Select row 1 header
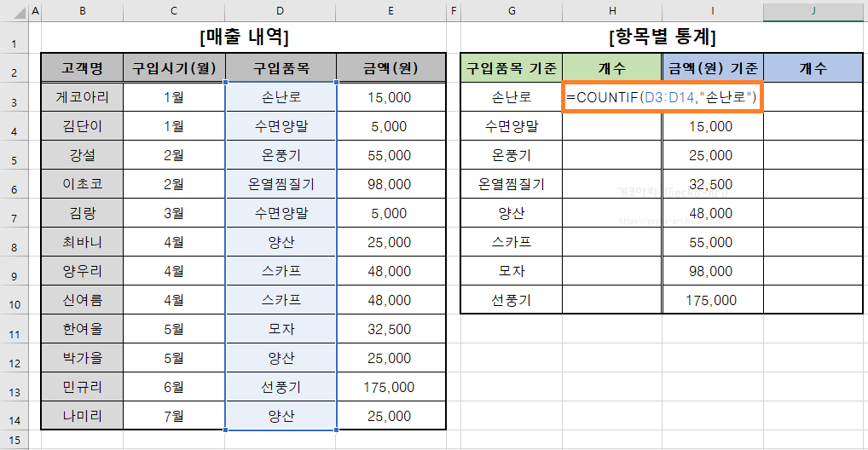The width and height of the screenshot is (868, 450). (x=14, y=37)
